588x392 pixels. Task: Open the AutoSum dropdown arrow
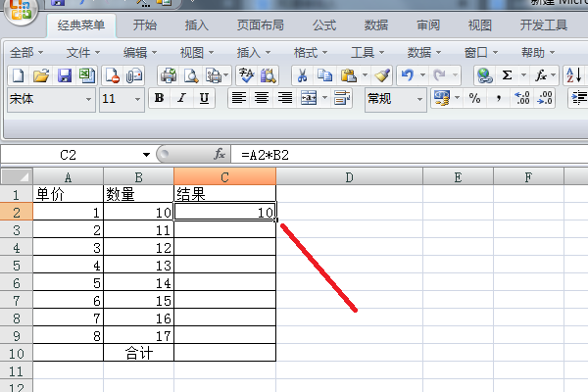pyautogui.click(x=523, y=75)
